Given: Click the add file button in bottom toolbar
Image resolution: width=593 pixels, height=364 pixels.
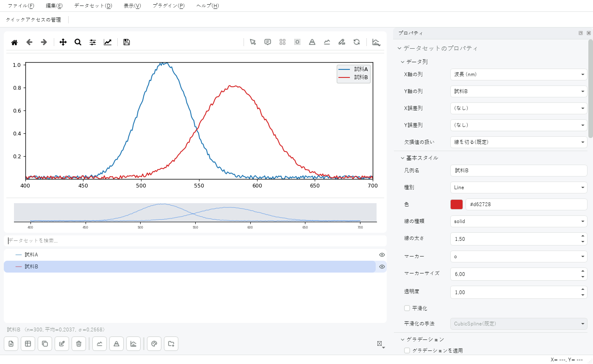Looking at the screenshot, I should [11, 344].
